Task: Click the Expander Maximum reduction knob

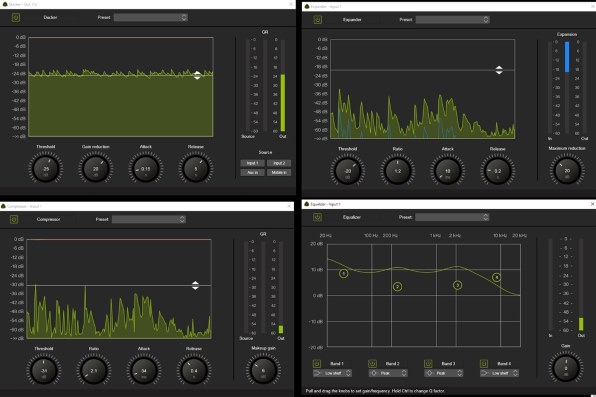Action: [x=567, y=170]
